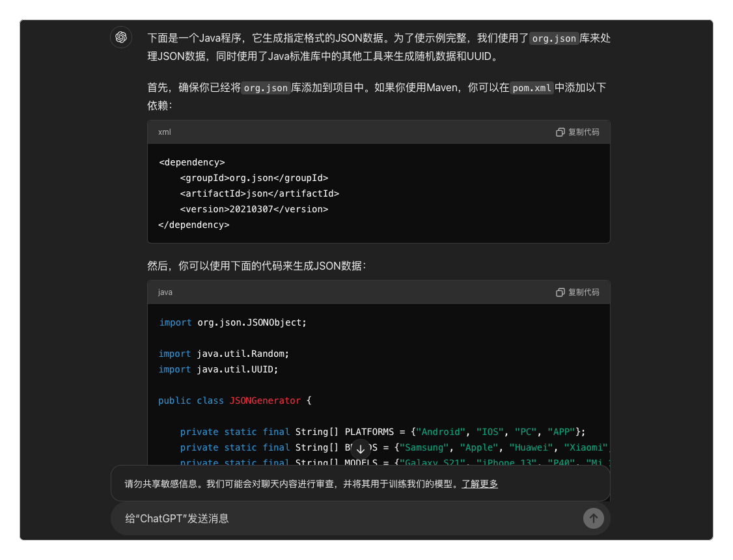733x560 pixels.
Task: Click the scroll-to-bottom arrow button
Action: point(361,449)
